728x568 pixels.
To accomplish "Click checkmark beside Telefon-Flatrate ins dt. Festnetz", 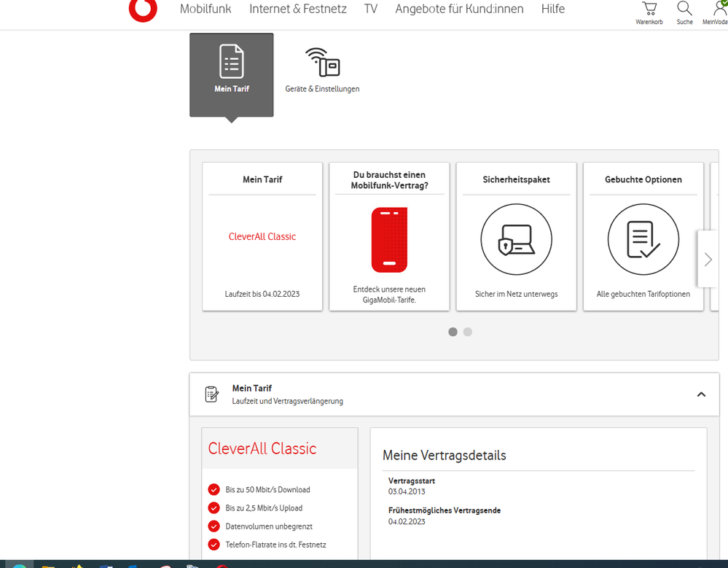I will (214, 545).
